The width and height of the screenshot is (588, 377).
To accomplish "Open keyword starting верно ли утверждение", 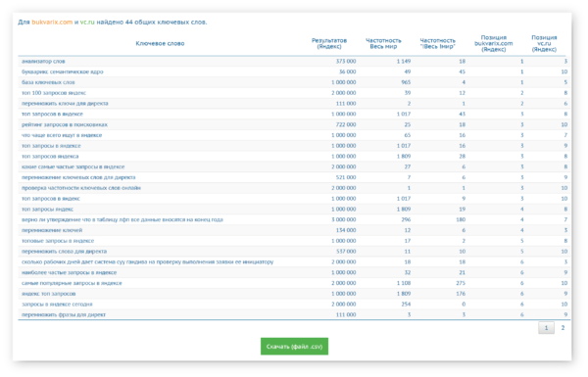I will coord(122,219).
